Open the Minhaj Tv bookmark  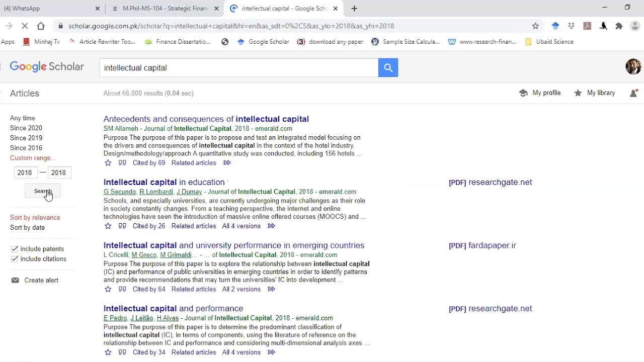41,42
